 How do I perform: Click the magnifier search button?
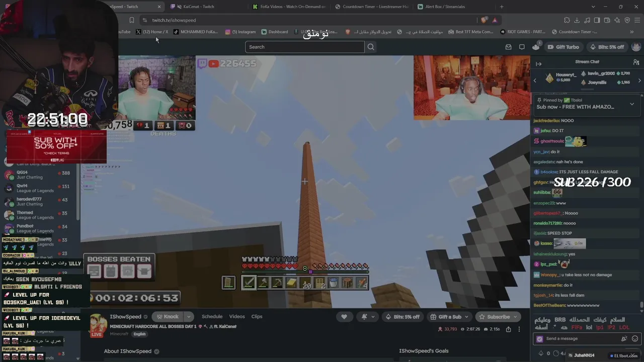coord(371,47)
